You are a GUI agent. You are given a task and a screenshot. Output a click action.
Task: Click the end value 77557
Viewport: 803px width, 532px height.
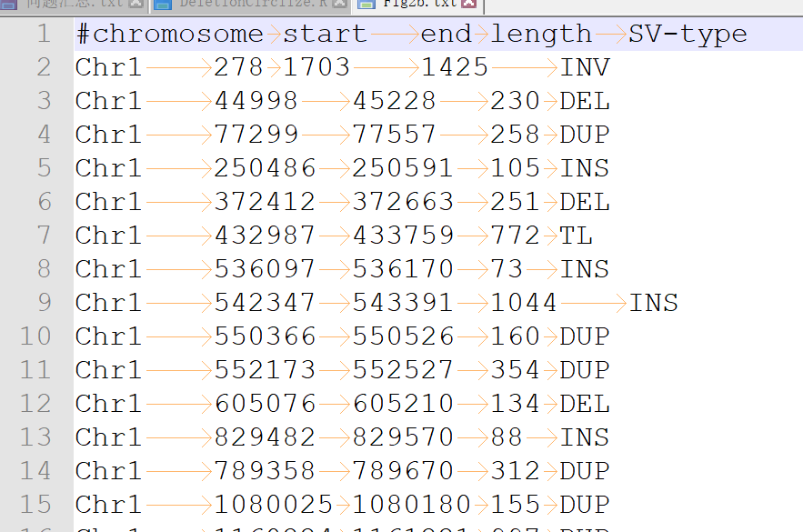point(394,135)
